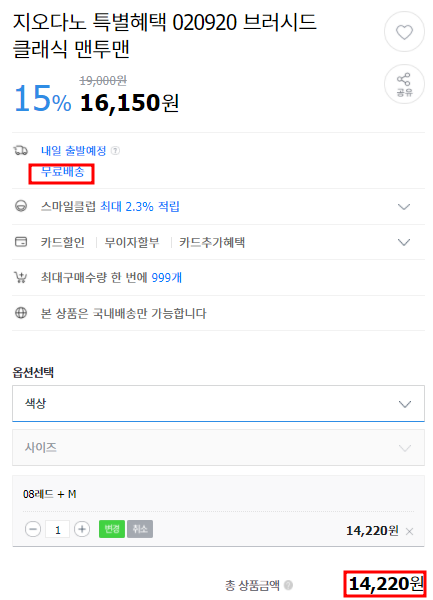This screenshot has width=433, height=600.
Task: Open the 사이즈 size dropdown
Action: click(x=218, y=448)
